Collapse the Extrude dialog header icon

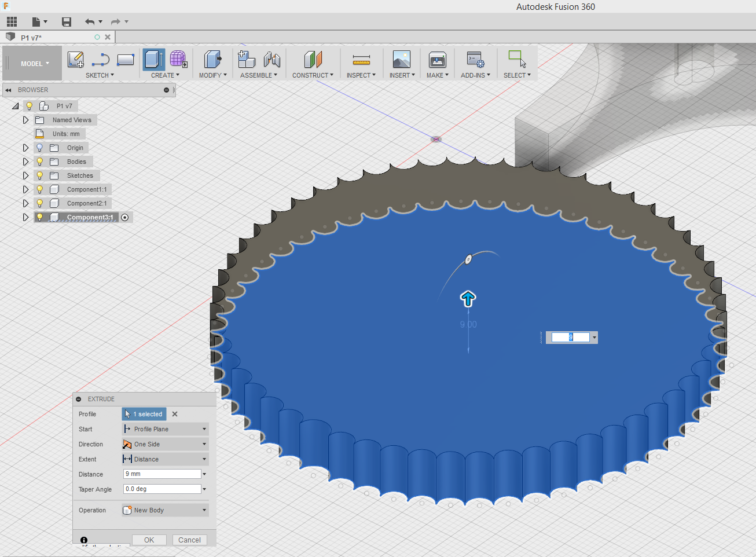(79, 399)
